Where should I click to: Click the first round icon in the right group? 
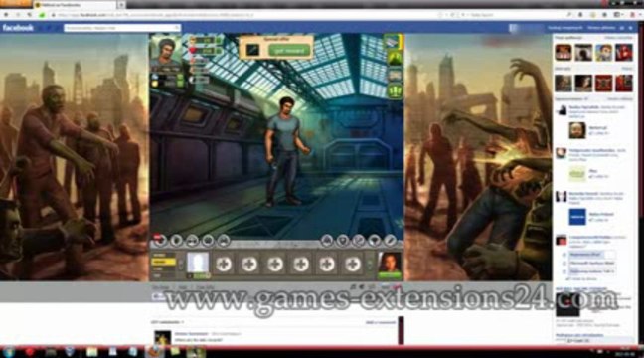pyautogui.click(x=327, y=240)
